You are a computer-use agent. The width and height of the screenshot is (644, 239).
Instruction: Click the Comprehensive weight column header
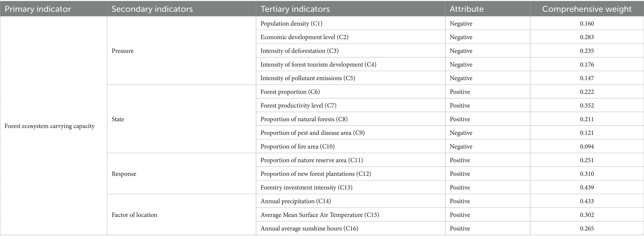[x=587, y=9]
